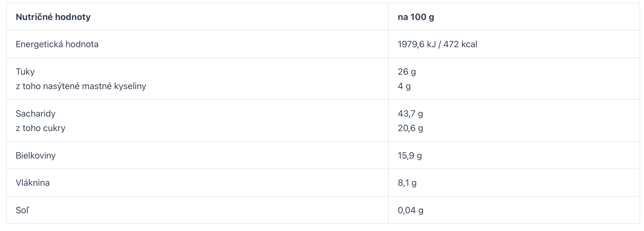The image size is (644, 231).
Task: Select the '1979,6 kJ / 472 kcal' value
Action: pyautogui.click(x=437, y=44)
